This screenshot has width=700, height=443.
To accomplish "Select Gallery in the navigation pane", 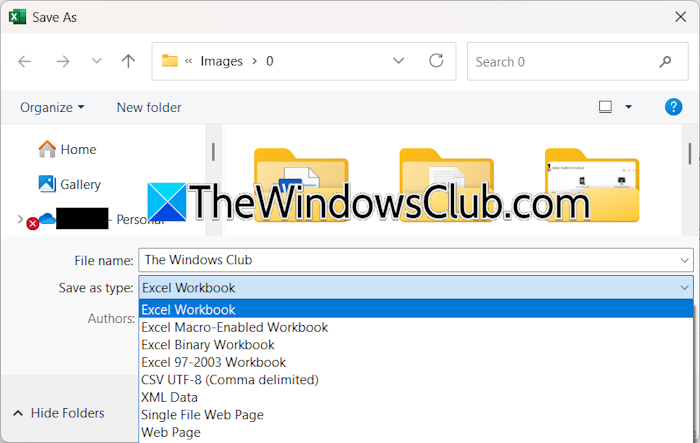I will click(70, 184).
